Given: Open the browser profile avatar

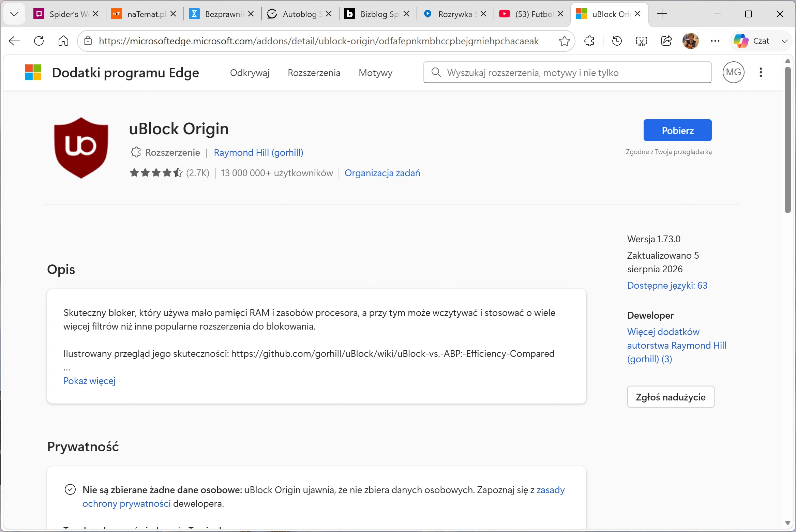Looking at the screenshot, I should (691, 41).
